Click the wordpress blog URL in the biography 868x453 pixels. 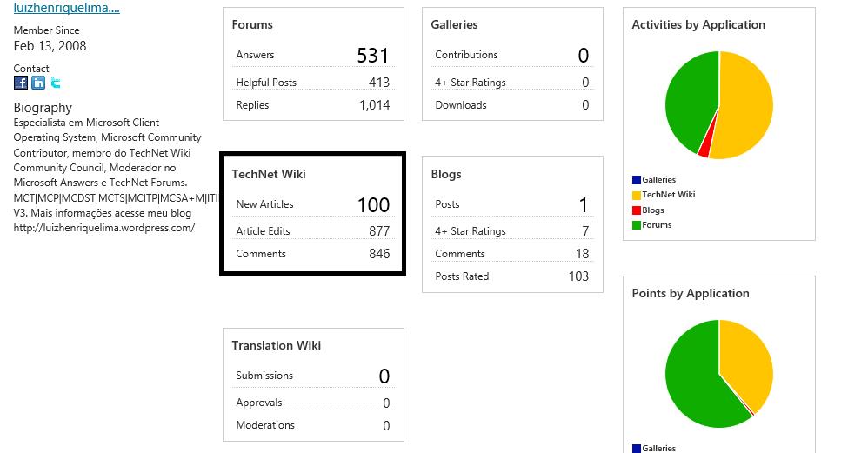coord(104,228)
